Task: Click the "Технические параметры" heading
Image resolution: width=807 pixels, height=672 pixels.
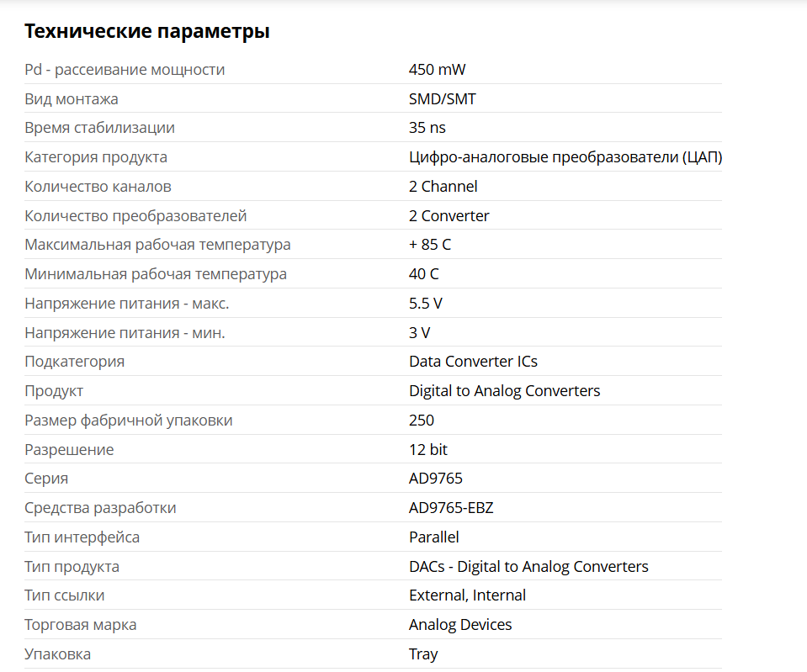Action: pos(147,32)
